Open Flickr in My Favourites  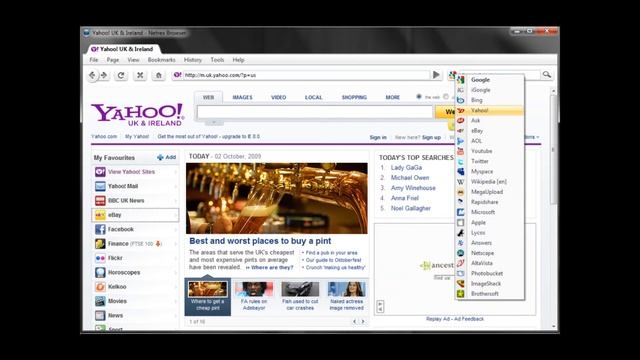[x=135, y=258]
